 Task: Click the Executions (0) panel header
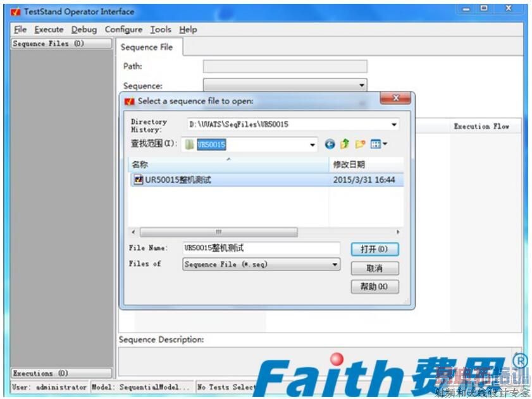(x=61, y=373)
